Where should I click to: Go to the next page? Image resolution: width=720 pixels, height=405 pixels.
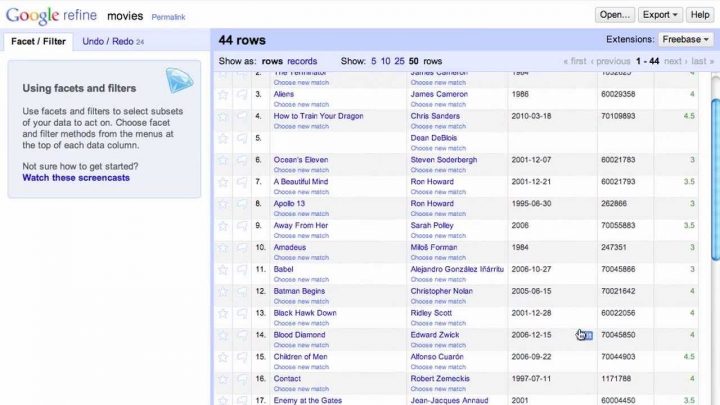pos(675,61)
